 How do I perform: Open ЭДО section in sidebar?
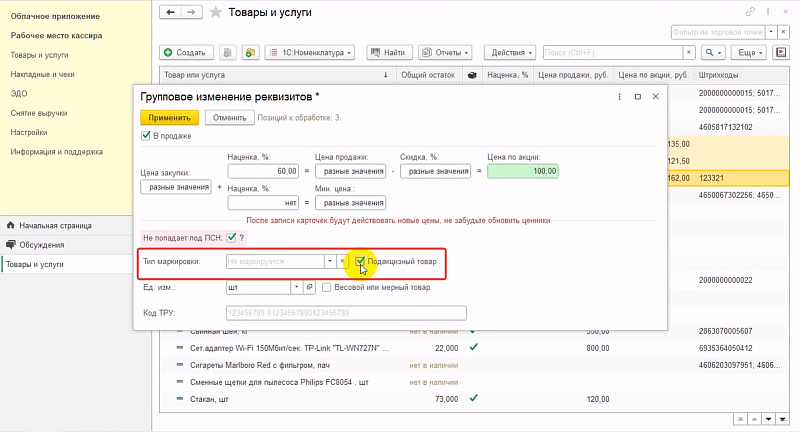(x=19, y=94)
